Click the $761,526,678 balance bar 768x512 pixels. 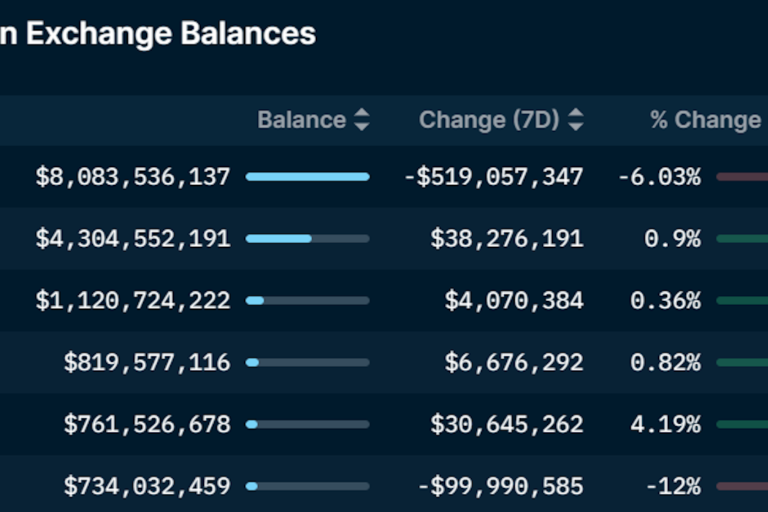tap(307, 425)
